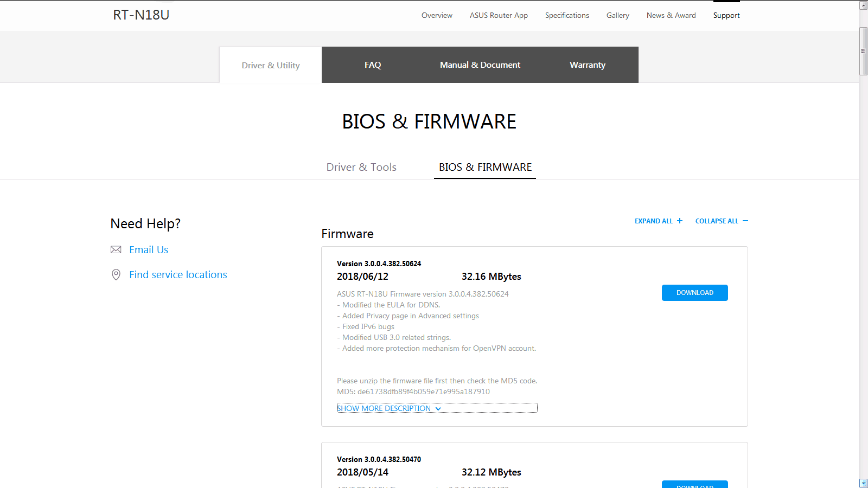Viewport: 868px width, 488px height.
Task: Click the scrollbar down arrow
Action: 864,483
